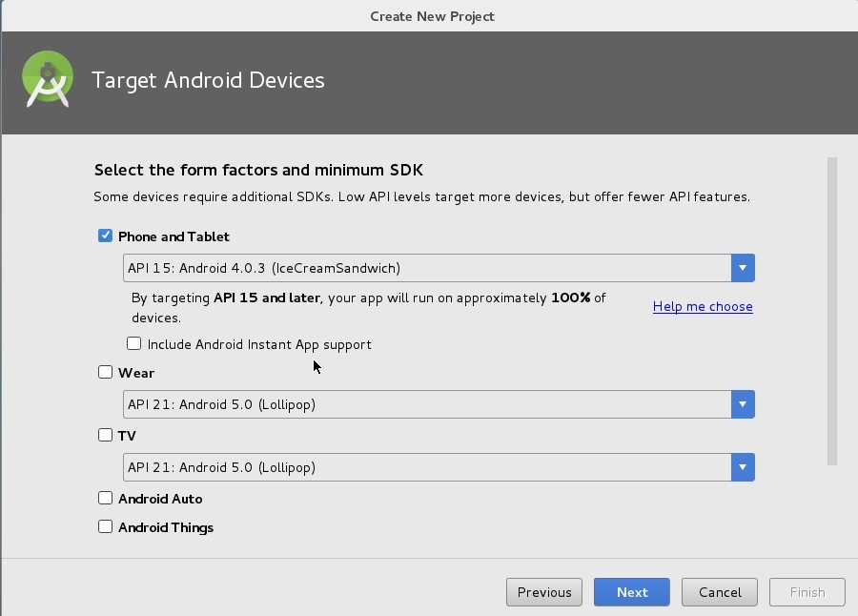Go back with the Previous button
858x616 pixels.
(544, 592)
